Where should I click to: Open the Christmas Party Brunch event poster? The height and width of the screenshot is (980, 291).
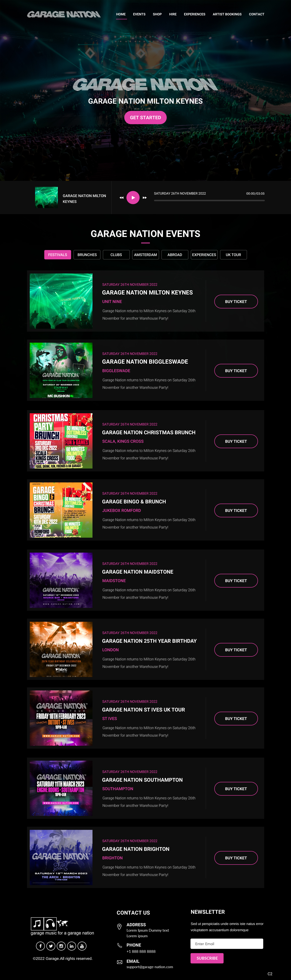[x=61, y=441]
